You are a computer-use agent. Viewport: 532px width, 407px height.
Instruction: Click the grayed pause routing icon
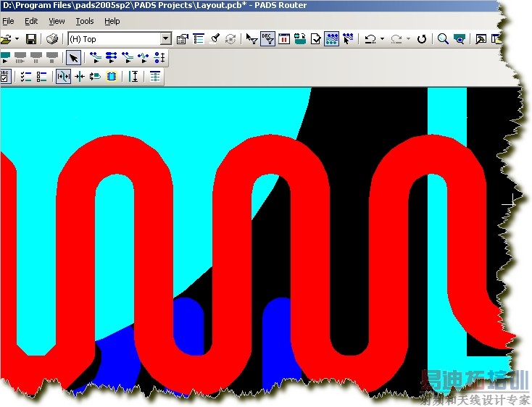tap(36, 58)
